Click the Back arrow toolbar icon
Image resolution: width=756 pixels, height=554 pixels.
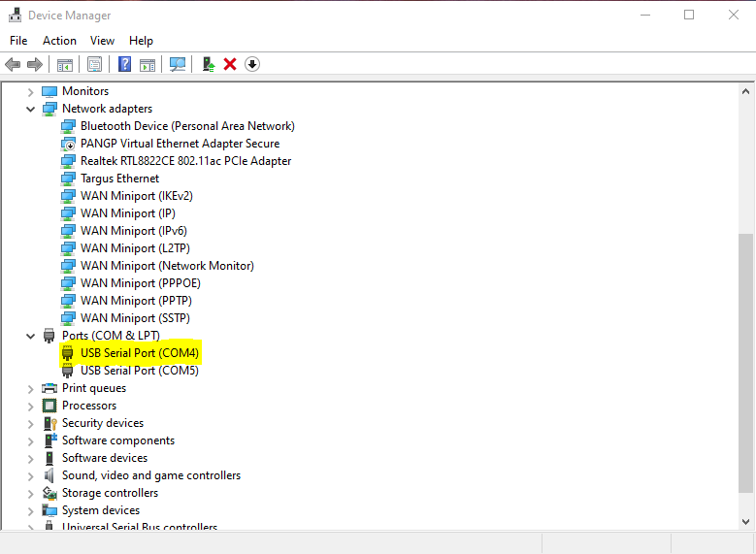point(13,64)
